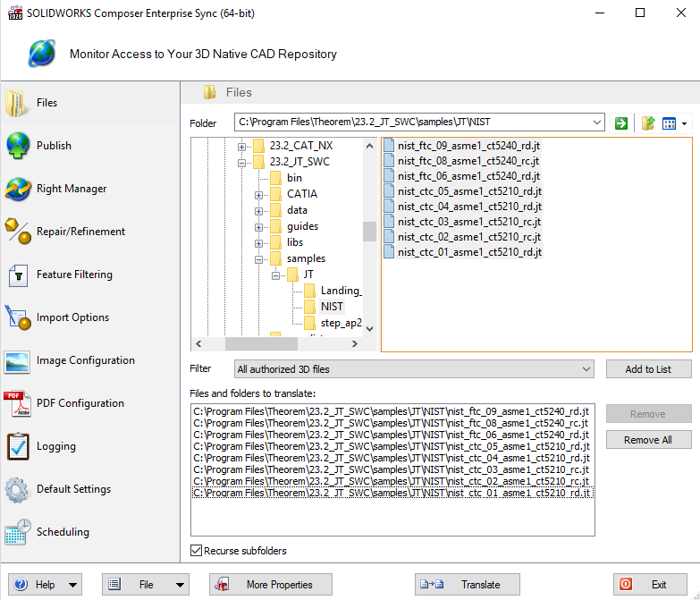Click the parent folder up icon
The height and width of the screenshot is (600, 700).
coord(648,123)
